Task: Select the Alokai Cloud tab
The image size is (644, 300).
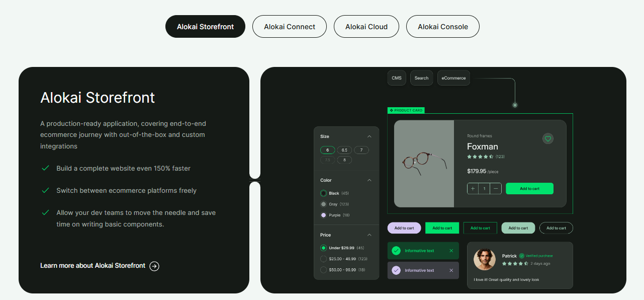Action: 366,27
